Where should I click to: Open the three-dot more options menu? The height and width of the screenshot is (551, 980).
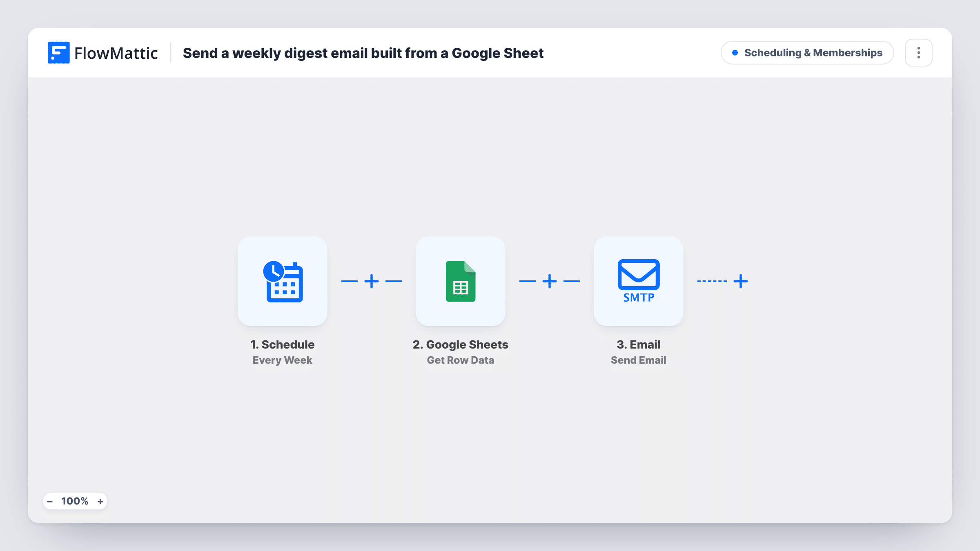click(919, 53)
